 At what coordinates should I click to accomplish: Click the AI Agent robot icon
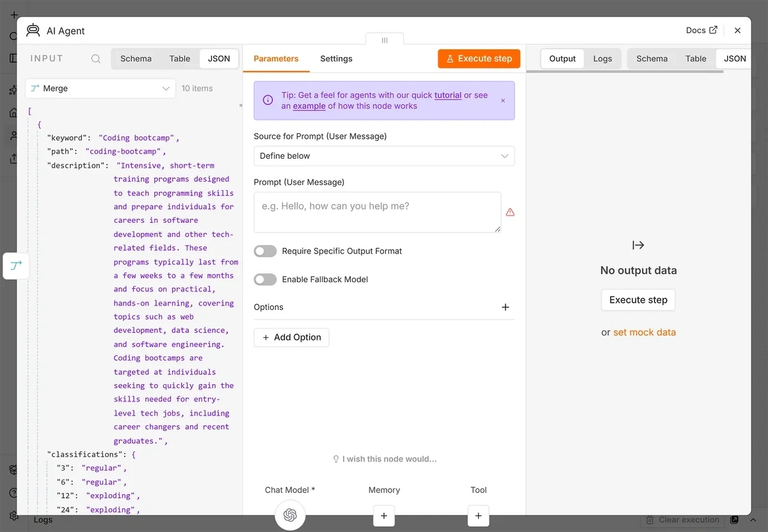(x=33, y=30)
